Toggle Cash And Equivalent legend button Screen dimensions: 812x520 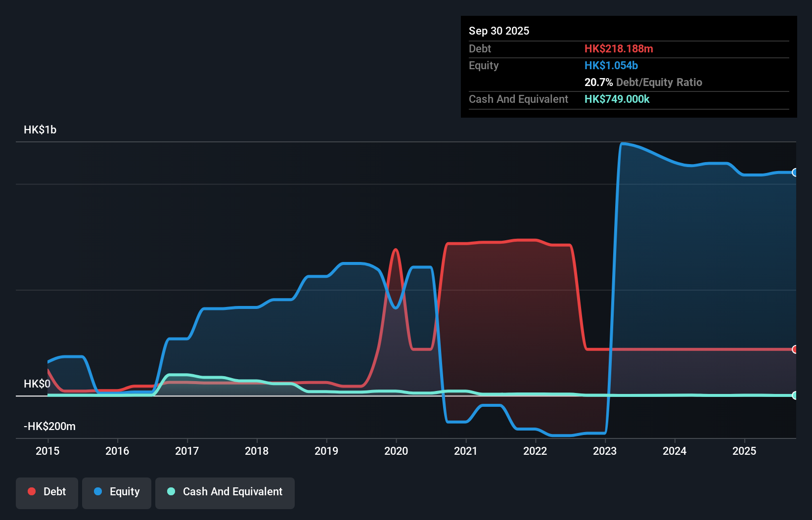(225, 493)
